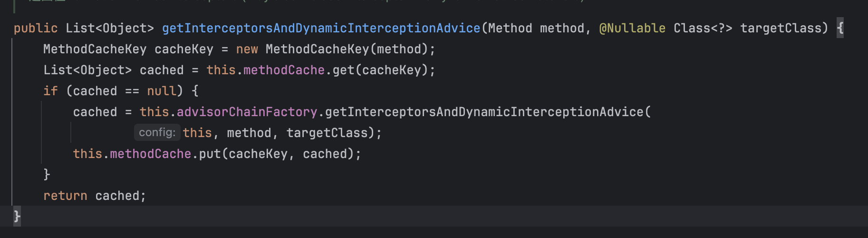Click targetClass parameter in the method signature
The width and height of the screenshot is (868, 238).
pyautogui.click(x=784, y=28)
